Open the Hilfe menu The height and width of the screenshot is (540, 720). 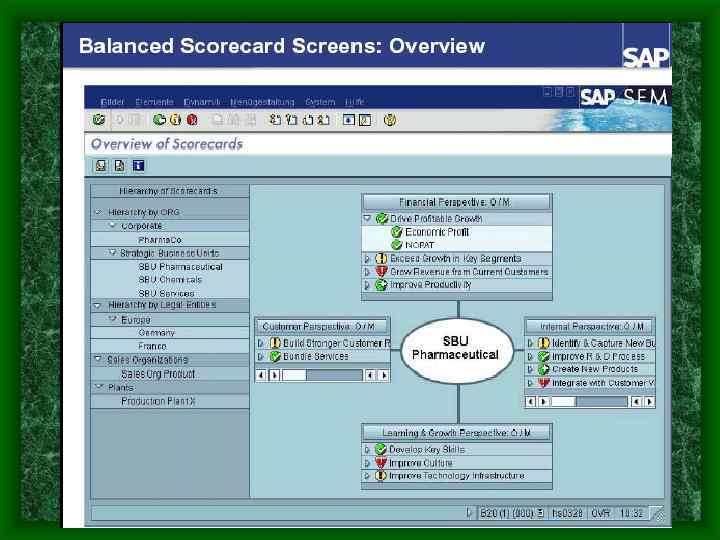354,102
